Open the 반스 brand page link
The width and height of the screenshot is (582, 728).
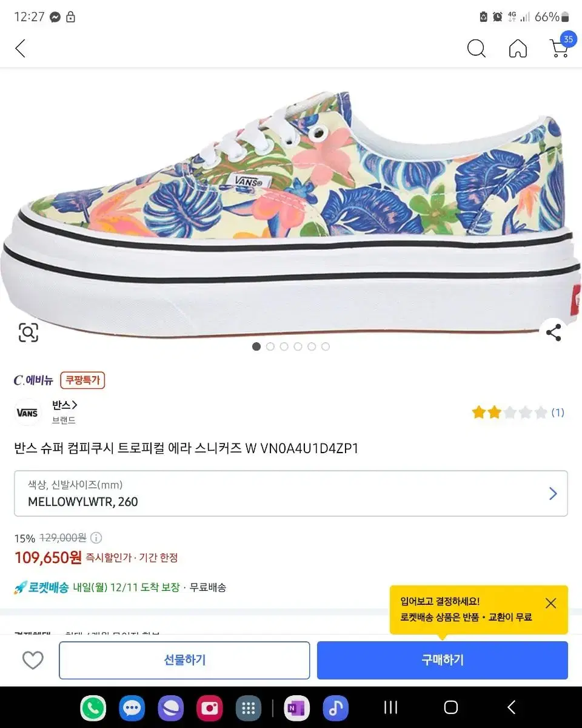(x=64, y=405)
